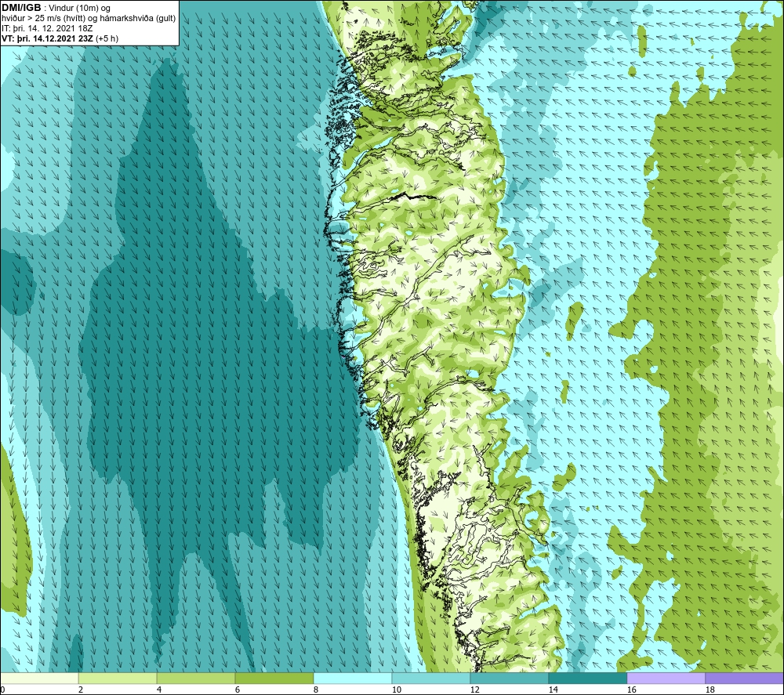The height and width of the screenshot is (695, 784).
Task: Click the 'Vindur (10m) og' header text
Action: point(81,9)
